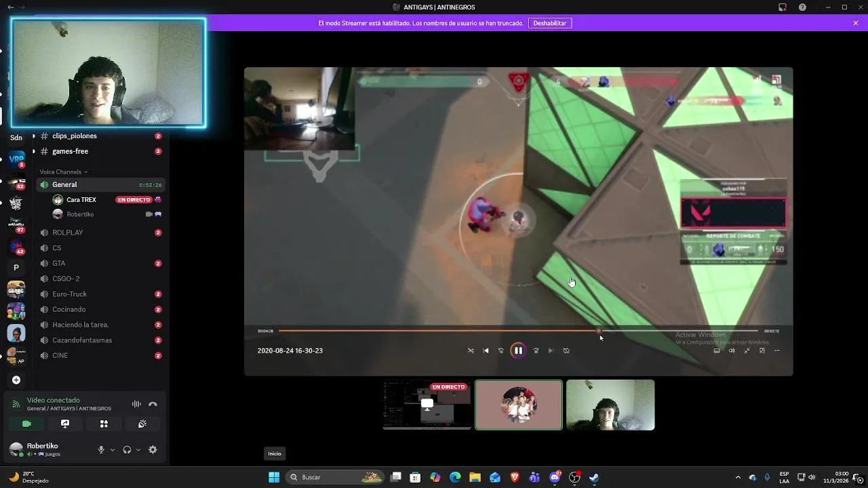Go back with title bar arrow
Viewport: 868px width, 488px height.
pos(10,7)
